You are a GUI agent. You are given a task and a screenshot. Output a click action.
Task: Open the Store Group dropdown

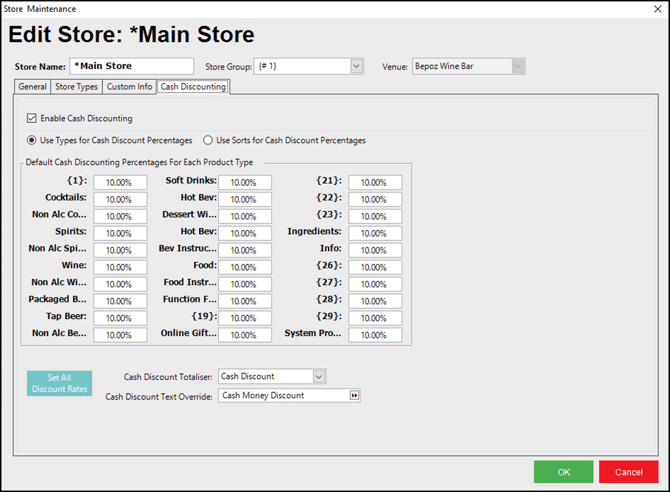point(356,67)
